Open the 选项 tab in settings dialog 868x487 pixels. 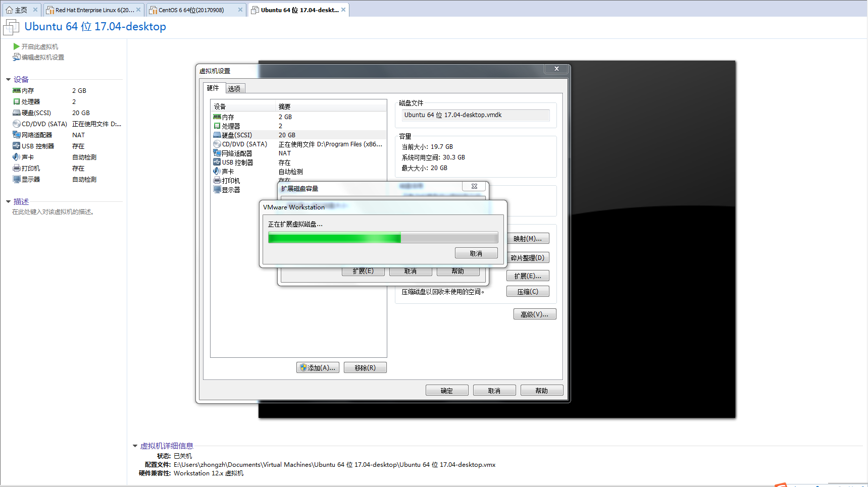point(234,89)
